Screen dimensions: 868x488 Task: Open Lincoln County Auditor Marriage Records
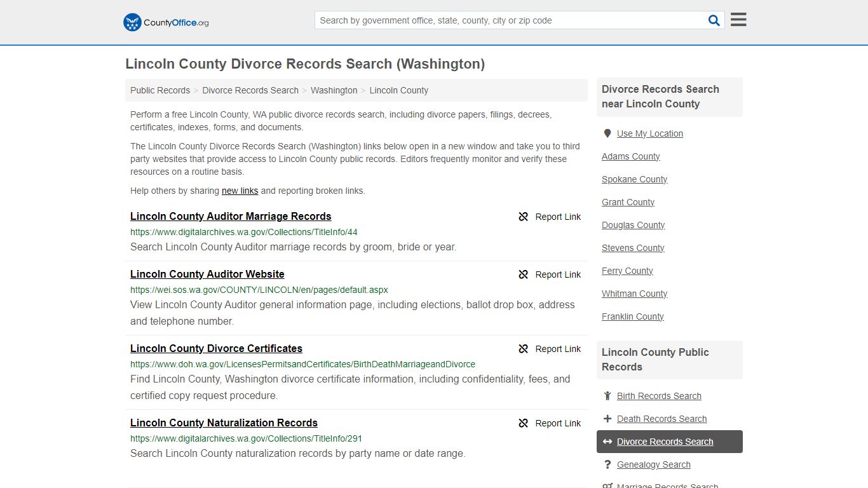pos(231,216)
